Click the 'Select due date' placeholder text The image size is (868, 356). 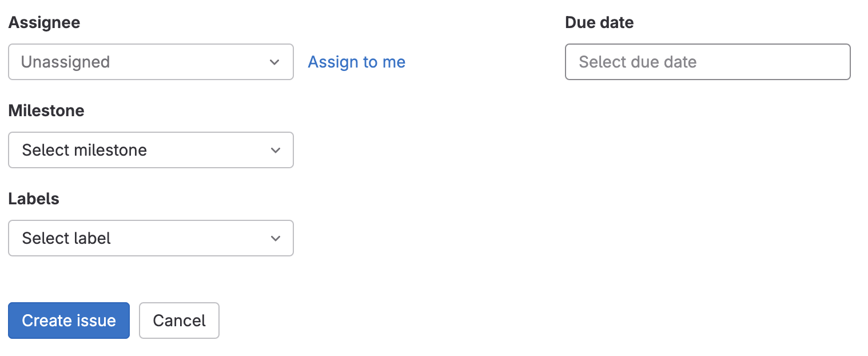pyautogui.click(x=638, y=62)
